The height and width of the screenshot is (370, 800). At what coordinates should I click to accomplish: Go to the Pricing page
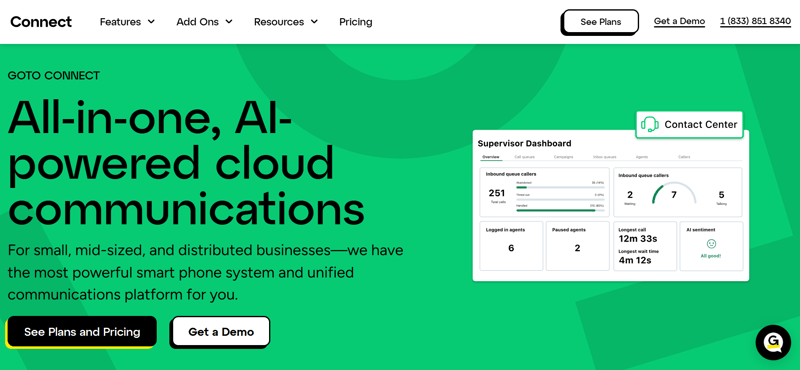[x=356, y=22]
